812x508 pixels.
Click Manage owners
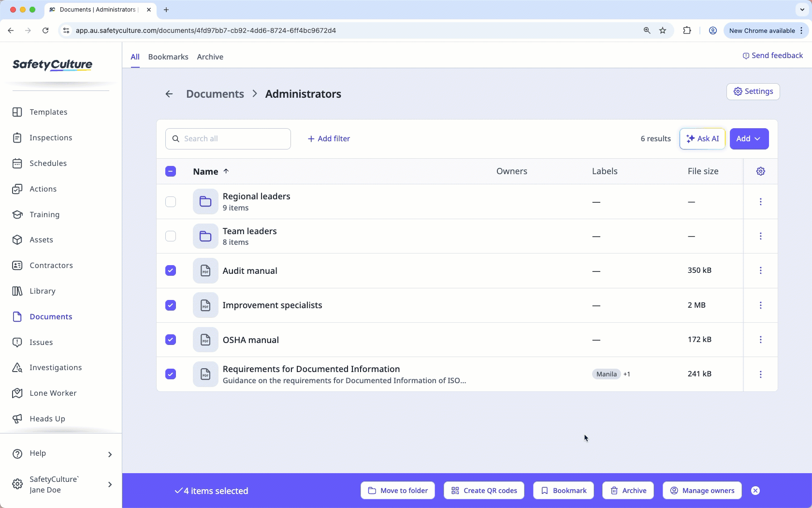coord(702,491)
